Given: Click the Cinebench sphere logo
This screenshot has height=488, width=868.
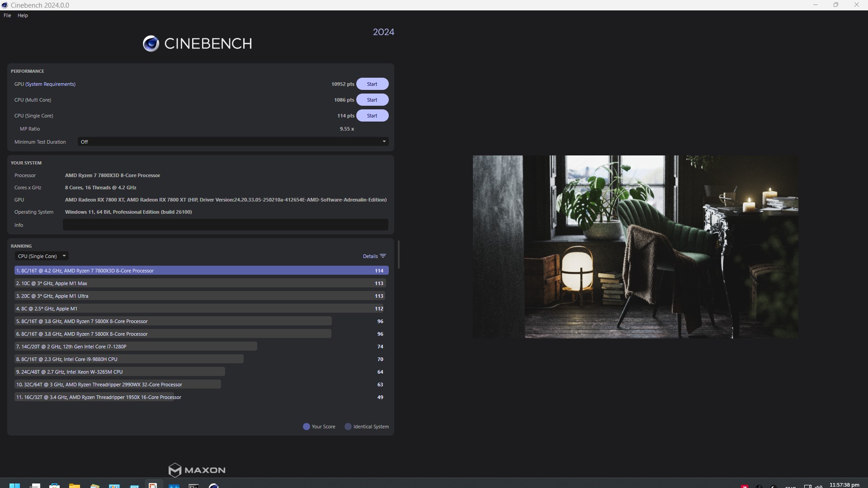Looking at the screenshot, I should click(x=151, y=43).
